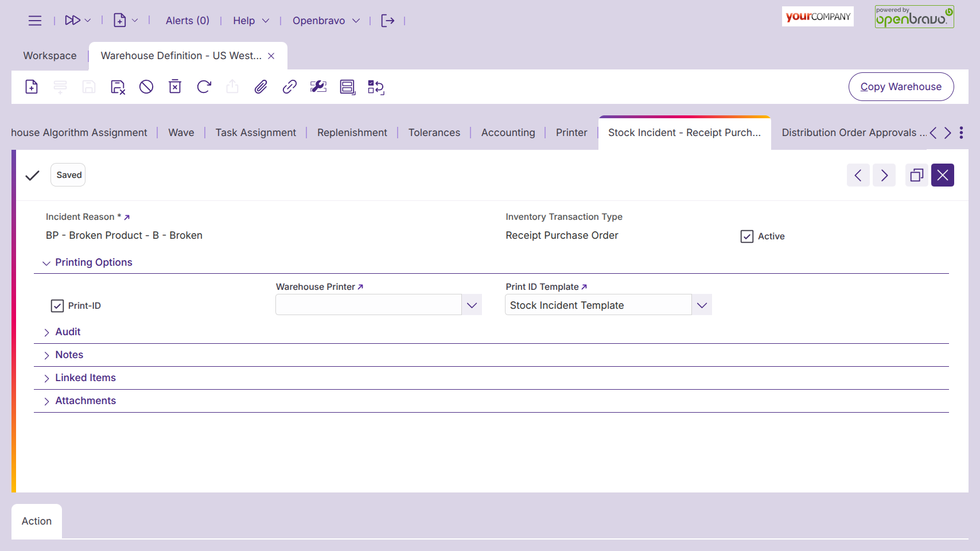
Task: Click the Saved status badge
Action: coord(69,175)
